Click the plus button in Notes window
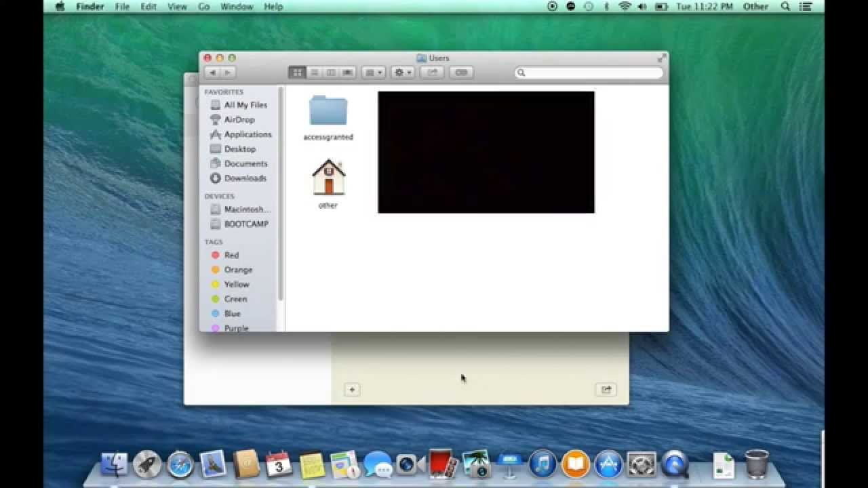The height and width of the screenshot is (488, 868). [x=352, y=390]
